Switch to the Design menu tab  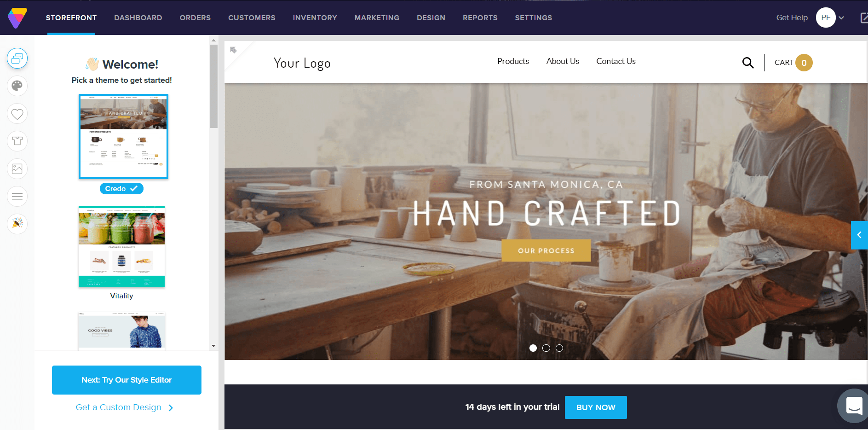(431, 18)
